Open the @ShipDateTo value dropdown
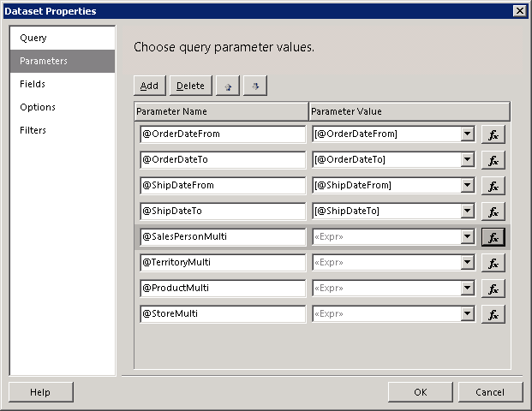The width and height of the screenshot is (532, 411). click(x=467, y=211)
